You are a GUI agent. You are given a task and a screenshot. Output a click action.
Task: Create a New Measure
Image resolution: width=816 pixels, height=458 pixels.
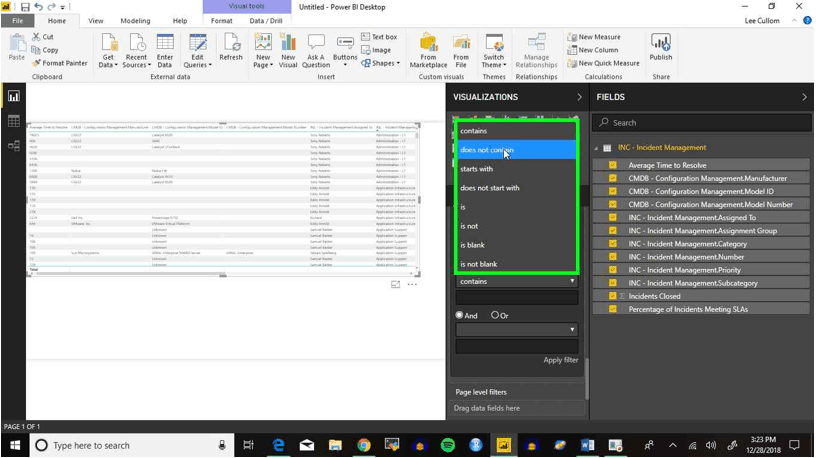[x=594, y=37]
